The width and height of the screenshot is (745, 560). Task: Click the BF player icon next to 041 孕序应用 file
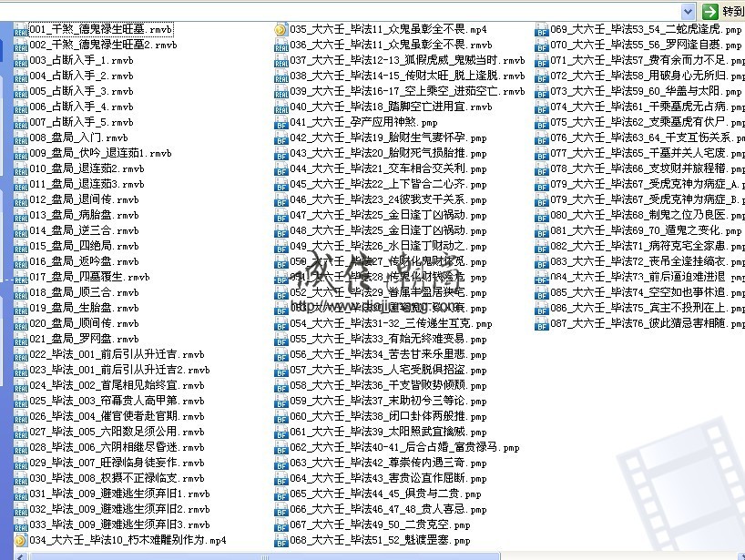point(281,123)
